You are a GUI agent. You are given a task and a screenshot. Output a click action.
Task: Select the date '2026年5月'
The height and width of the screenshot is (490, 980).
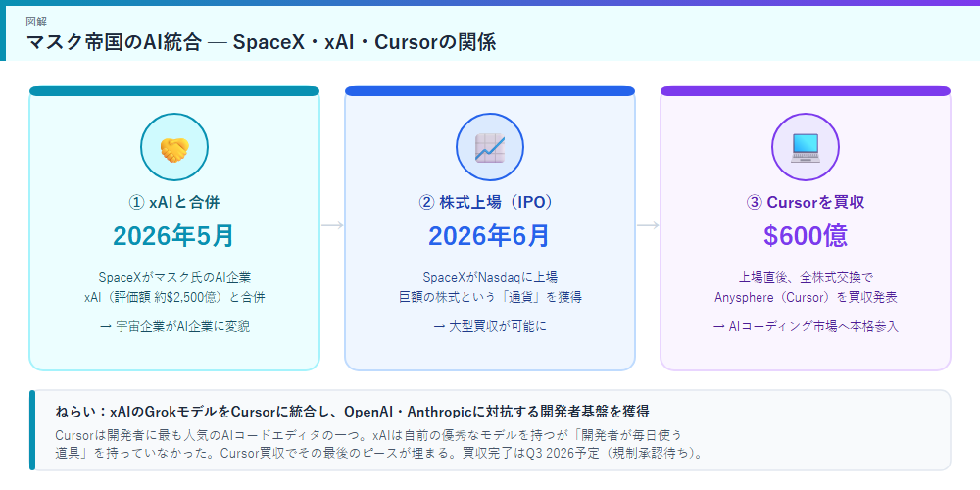pos(174,235)
